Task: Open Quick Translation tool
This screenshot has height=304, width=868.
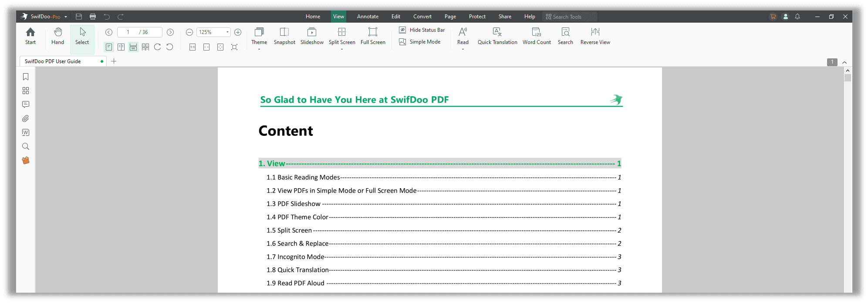Action: pyautogui.click(x=497, y=36)
